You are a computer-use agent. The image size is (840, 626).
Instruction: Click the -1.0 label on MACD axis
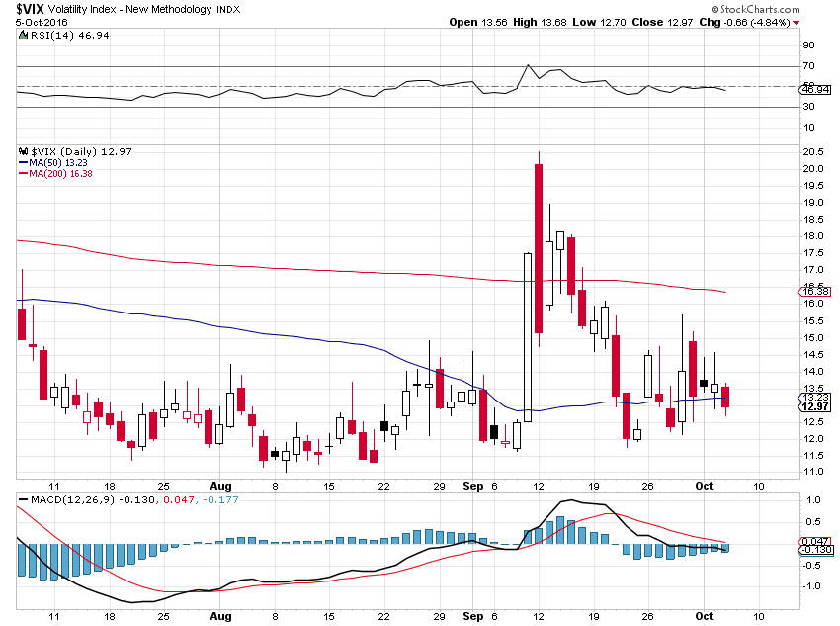click(811, 585)
